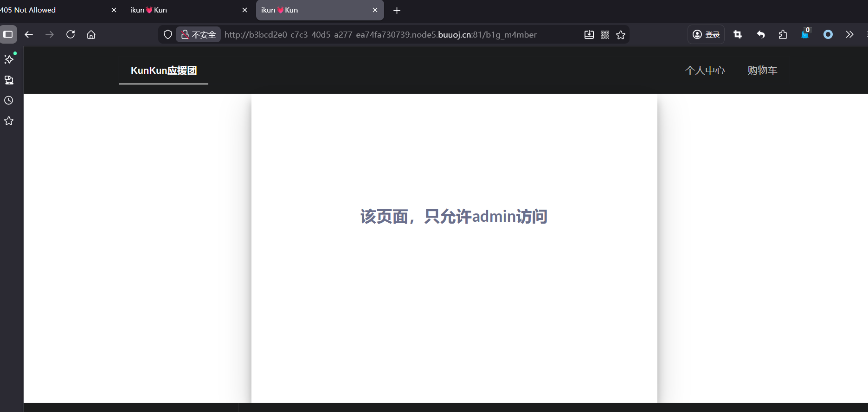
Task: Expand more toolbar tools chevron
Action: [849, 34]
